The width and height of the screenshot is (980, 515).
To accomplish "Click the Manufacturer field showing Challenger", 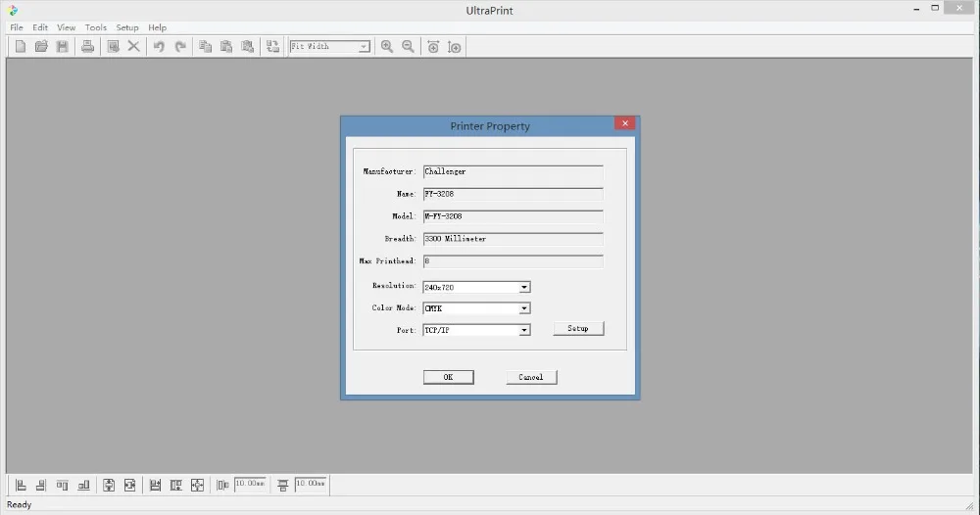I will pos(514,171).
